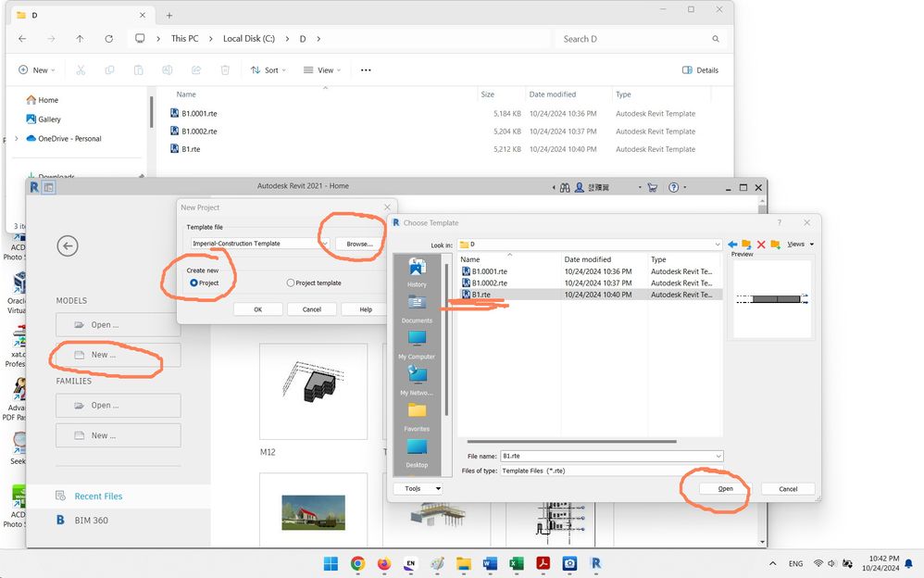Click Help in New Project dialog
The height and width of the screenshot is (578, 924).
366,309
